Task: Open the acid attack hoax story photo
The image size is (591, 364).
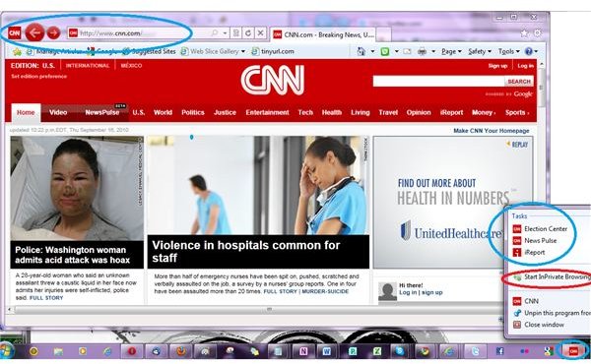Action: pos(77,189)
